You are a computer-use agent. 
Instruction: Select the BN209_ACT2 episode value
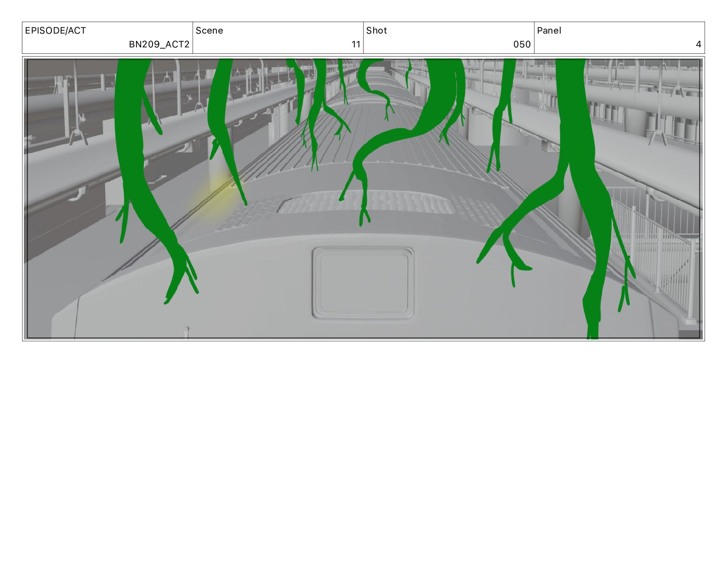click(x=159, y=45)
